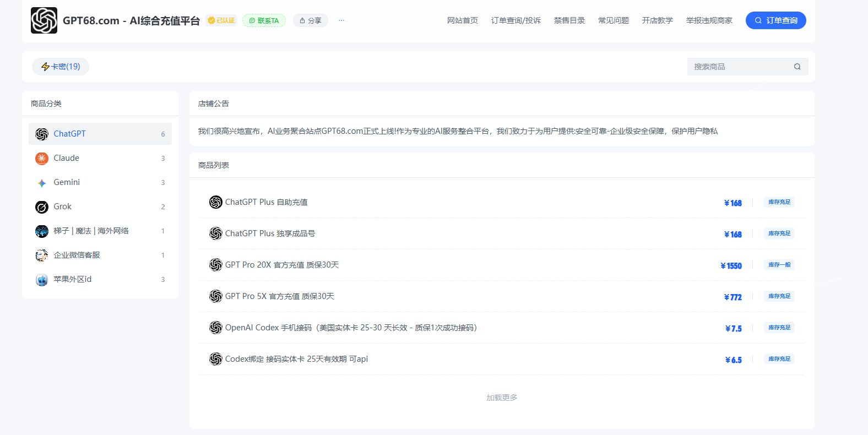868x435 pixels.
Task: Click the 苹果外区id category icon
Action: pos(42,279)
